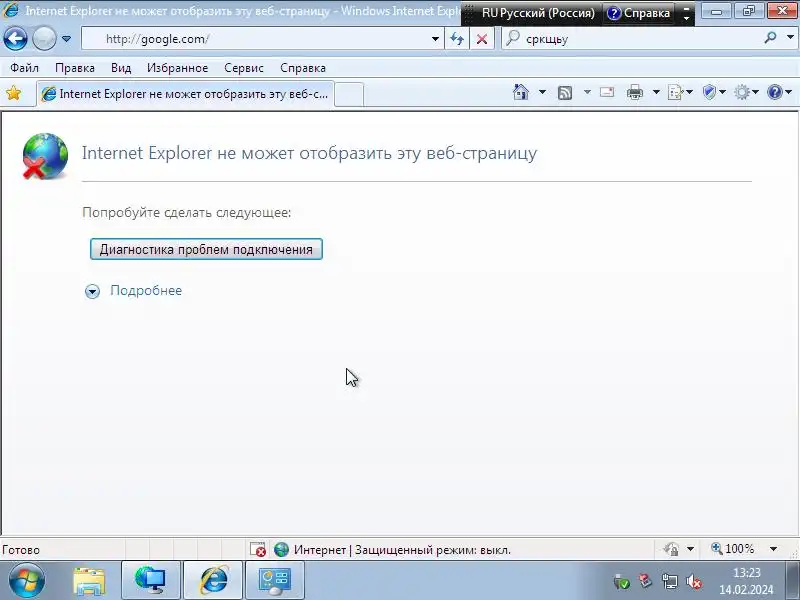Viewport: 800px width, 600px height.
Task: Click the zoom level 100% button
Action: pyautogui.click(x=733, y=549)
